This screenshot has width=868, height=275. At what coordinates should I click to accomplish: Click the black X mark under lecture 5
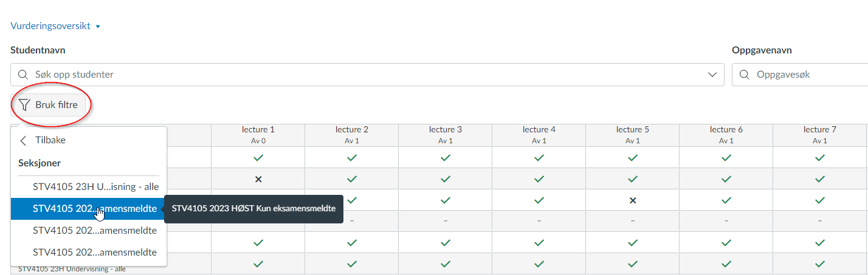632,200
